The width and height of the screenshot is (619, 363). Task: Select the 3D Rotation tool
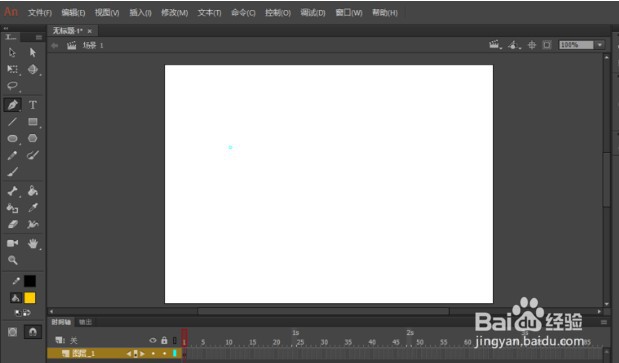pyautogui.click(x=33, y=69)
